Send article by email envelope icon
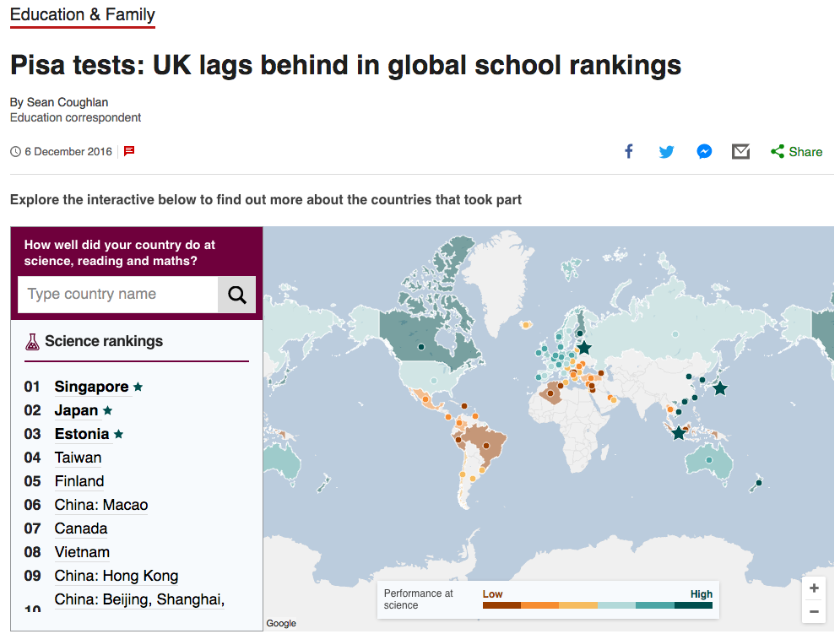Screen dimensions: 840x634 (x=741, y=152)
